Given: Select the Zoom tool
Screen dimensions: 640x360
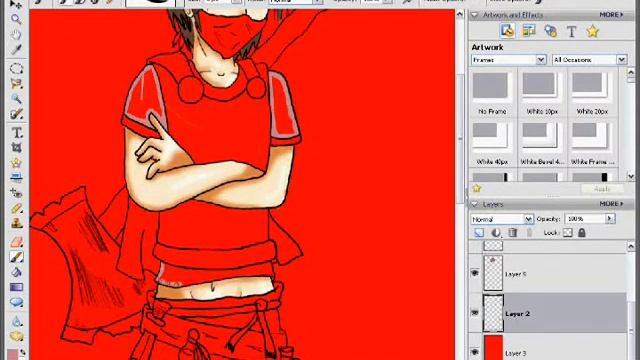Looking at the screenshot, I should click(x=16, y=19).
